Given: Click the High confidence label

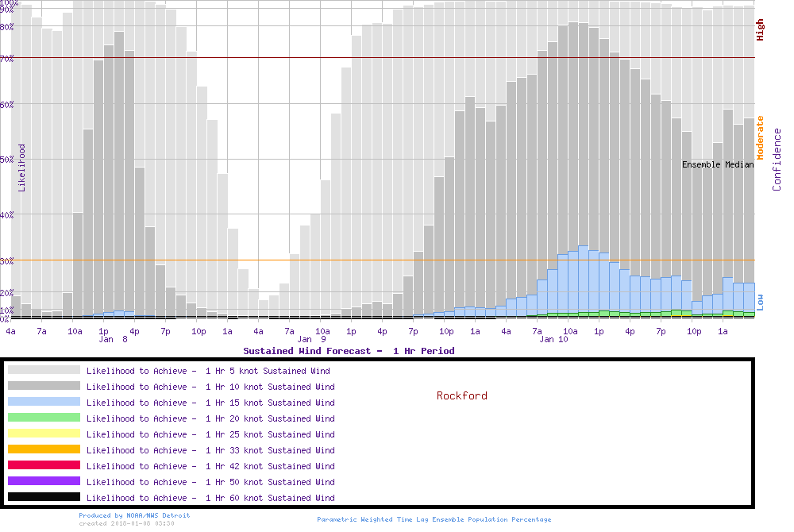Looking at the screenshot, I should (760, 30).
